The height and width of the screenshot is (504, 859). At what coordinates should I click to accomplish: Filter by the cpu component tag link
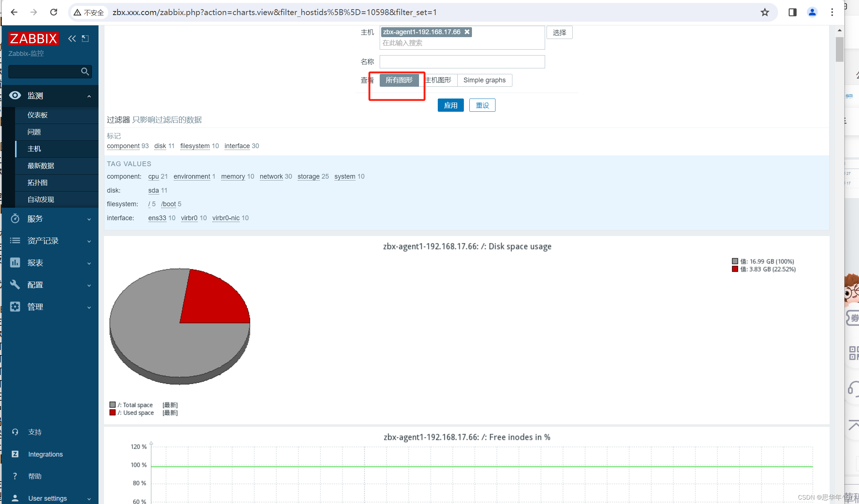[x=153, y=176]
